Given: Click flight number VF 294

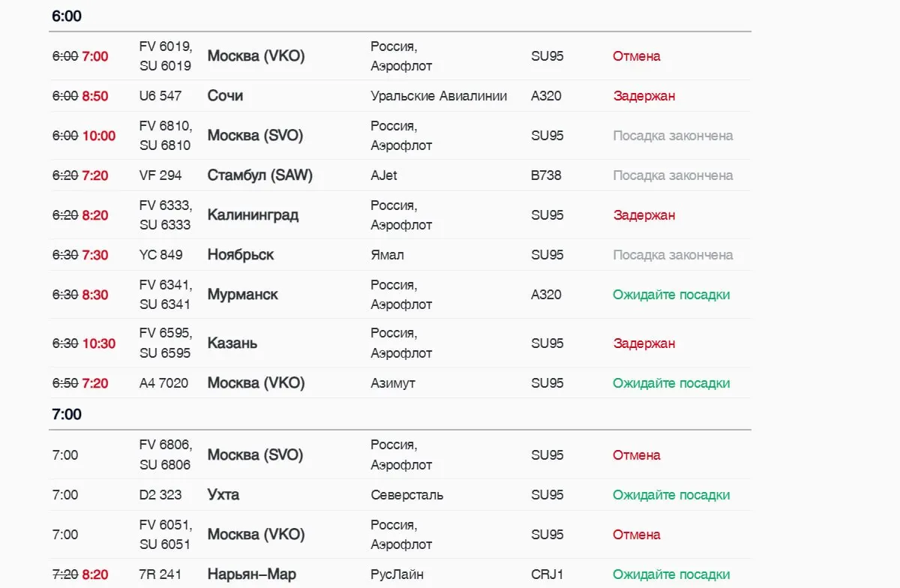Looking at the screenshot, I should [160, 175].
